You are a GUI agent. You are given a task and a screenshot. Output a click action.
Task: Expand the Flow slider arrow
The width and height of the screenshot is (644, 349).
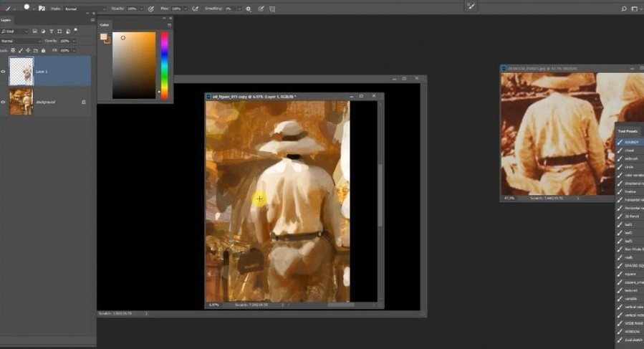pos(186,9)
